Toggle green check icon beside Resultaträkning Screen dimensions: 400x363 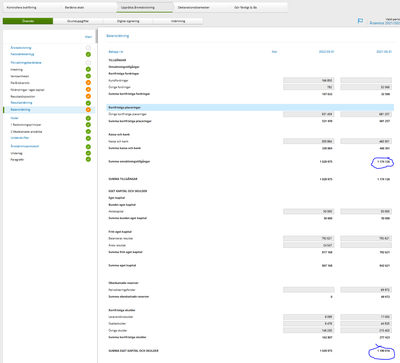tap(88, 103)
